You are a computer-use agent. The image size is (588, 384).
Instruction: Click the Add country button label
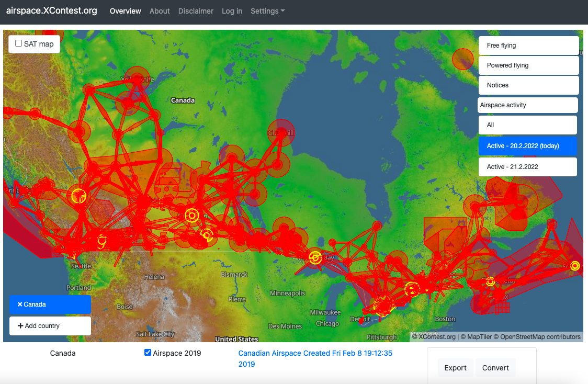[x=42, y=326]
